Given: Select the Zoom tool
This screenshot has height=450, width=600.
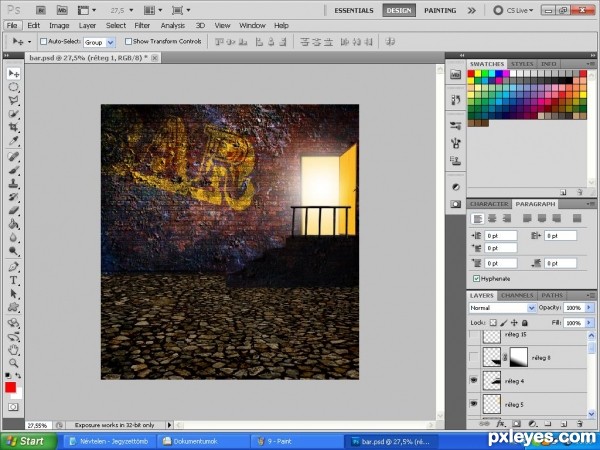Looking at the screenshot, I should click(13, 363).
